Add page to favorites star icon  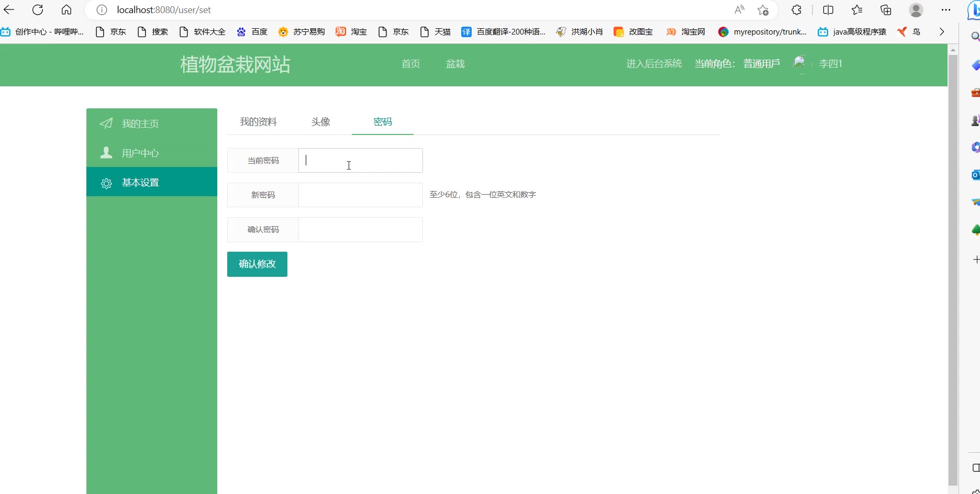(x=763, y=10)
